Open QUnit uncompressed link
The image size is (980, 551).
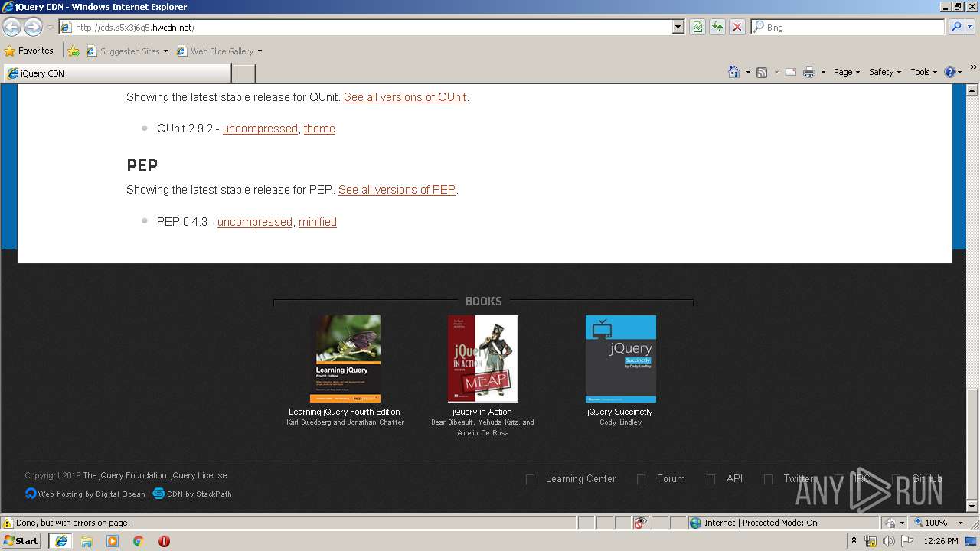pyautogui.click(x=260, y=129)
